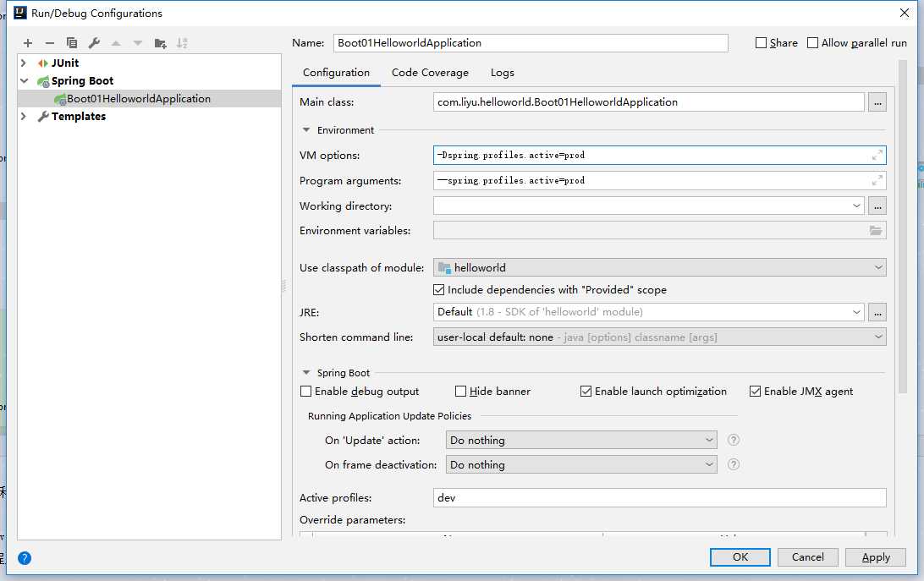Click the Apply button
Image resolution: width=924 pixels, height=581 pixels.
pos(876,557)
